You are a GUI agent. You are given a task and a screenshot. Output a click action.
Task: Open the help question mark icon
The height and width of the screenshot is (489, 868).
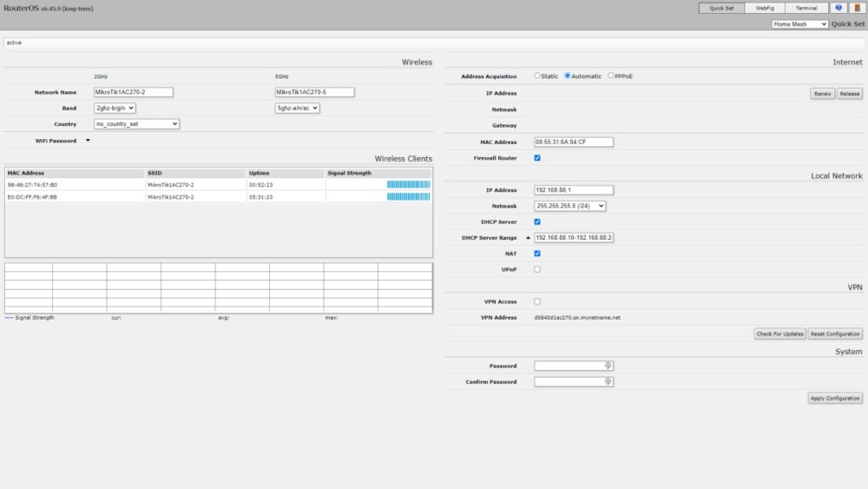838,8
